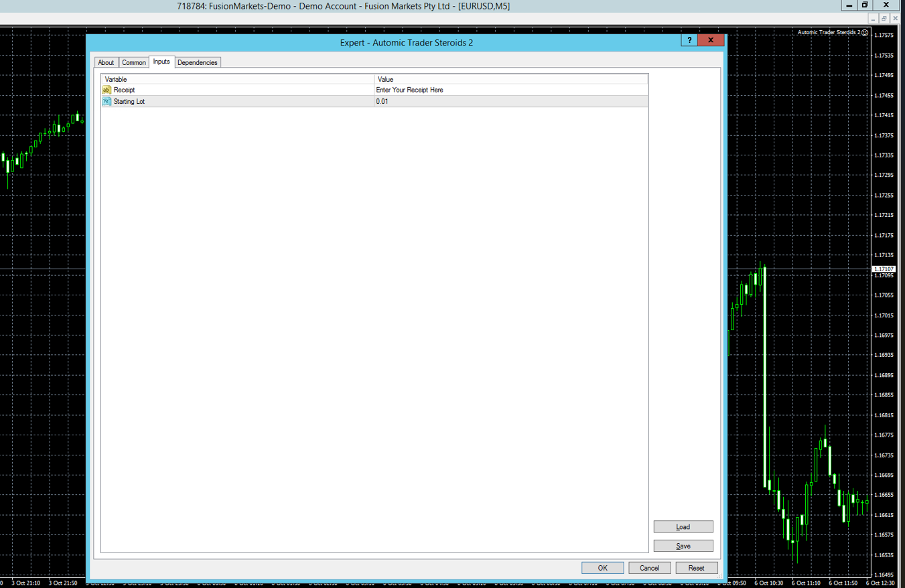
Task: Close the Expert properties dialog
Action: [x=711, y=40]
